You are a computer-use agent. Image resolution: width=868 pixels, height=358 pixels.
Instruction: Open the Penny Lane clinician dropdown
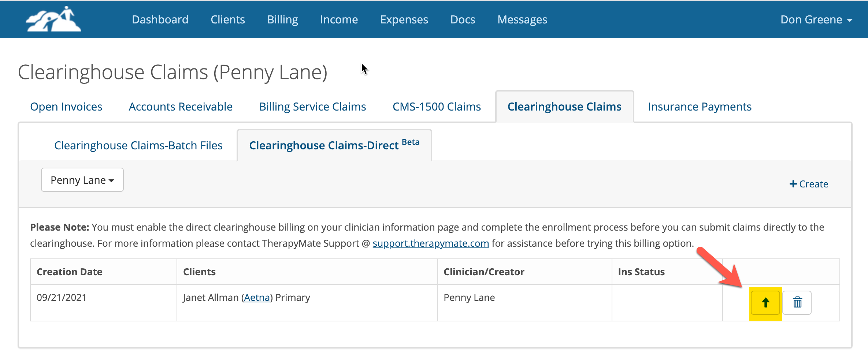82,180
